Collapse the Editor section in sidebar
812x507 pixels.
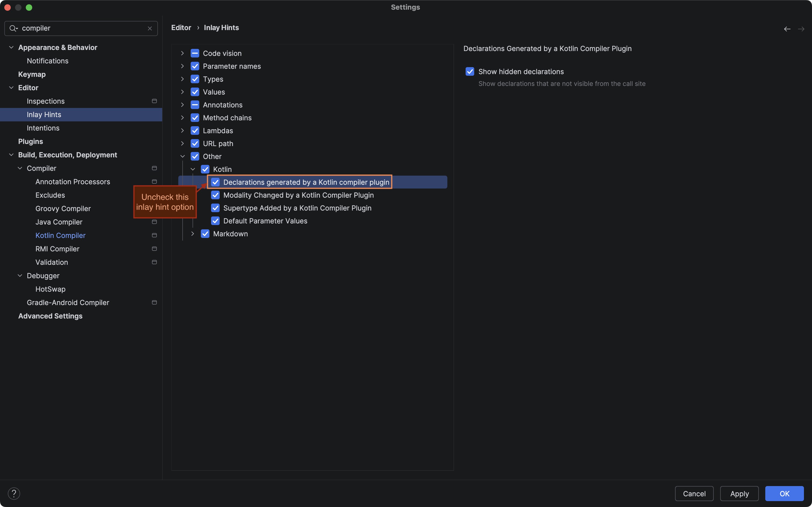tap(11, 88)
